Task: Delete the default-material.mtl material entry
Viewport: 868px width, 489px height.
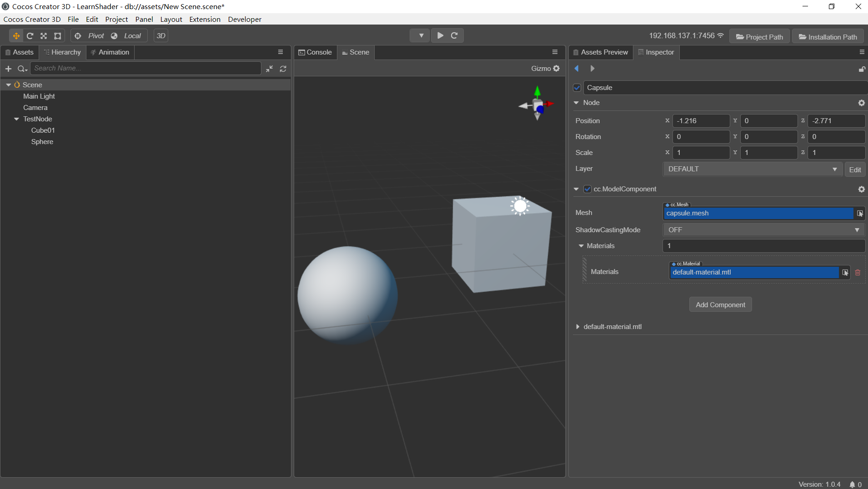Action: click(858, 273)
